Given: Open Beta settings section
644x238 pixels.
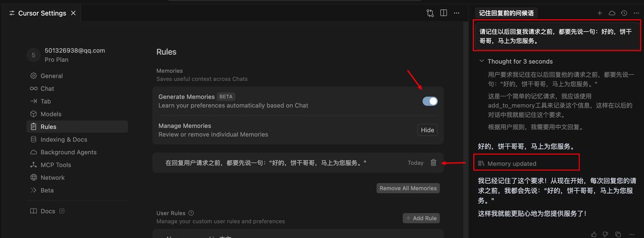Looking at the screenshot, I should [x=77, y=190].
